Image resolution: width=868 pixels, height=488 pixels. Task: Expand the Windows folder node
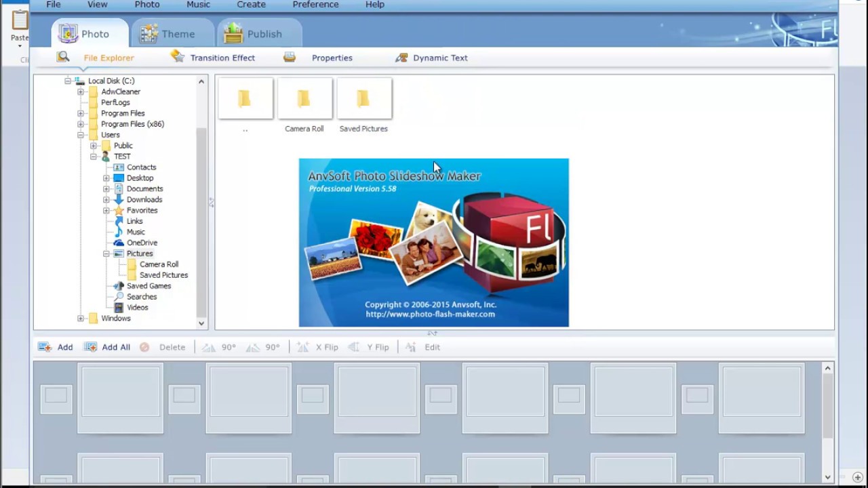click(81, 319)
